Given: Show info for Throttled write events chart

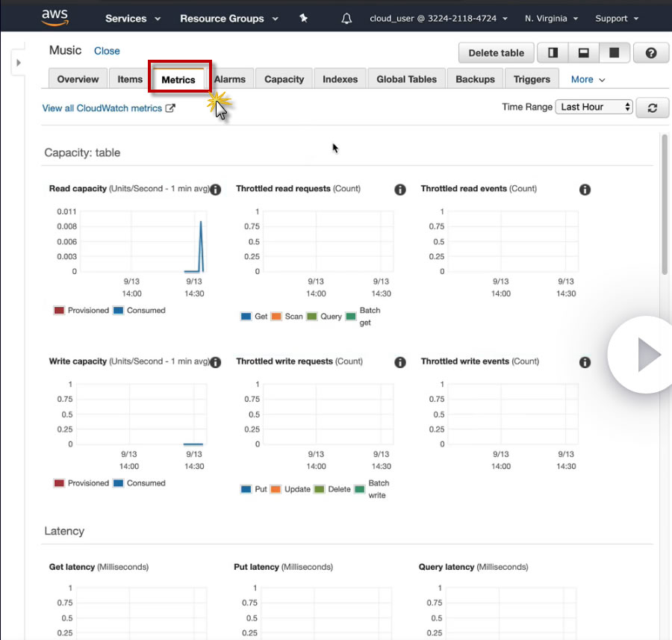Looking at the screenshot, I should coord(585,362).
